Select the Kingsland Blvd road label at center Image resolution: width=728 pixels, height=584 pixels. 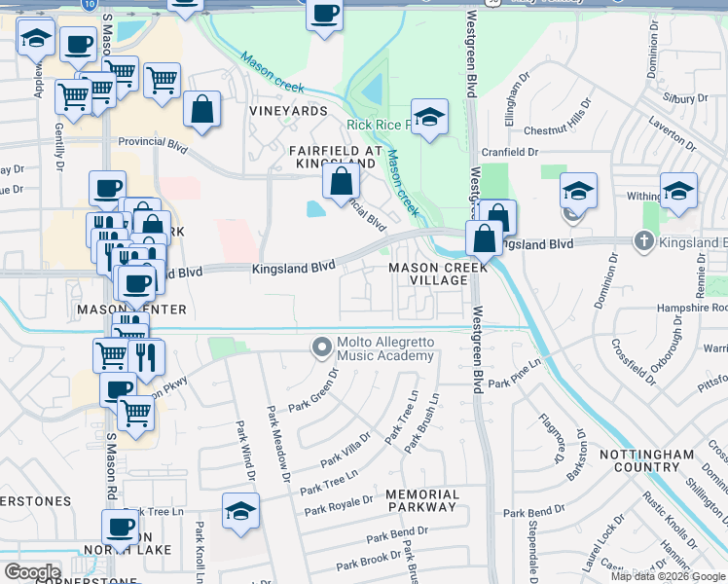point(293,268)
